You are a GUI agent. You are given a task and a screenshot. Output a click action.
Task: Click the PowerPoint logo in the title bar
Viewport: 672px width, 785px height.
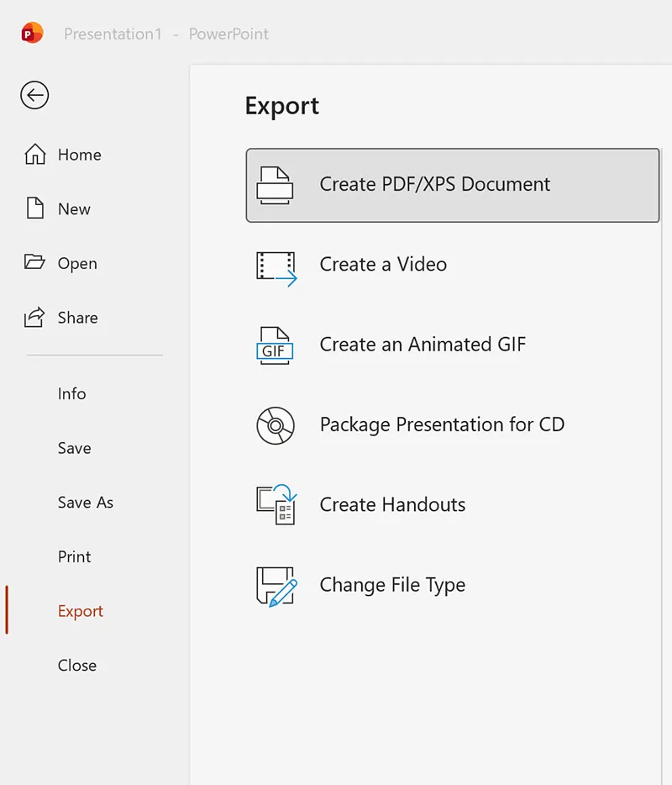click(30, 33)
